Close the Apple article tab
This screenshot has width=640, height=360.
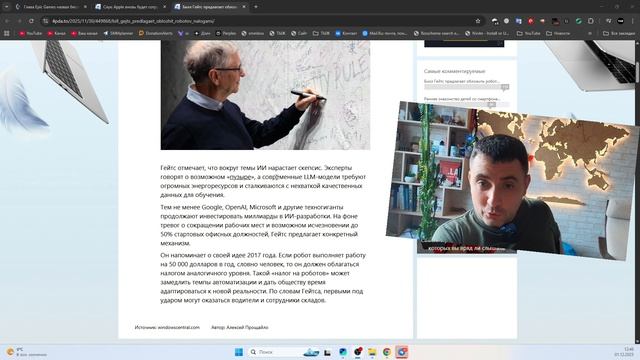click(x=164, y=7)
